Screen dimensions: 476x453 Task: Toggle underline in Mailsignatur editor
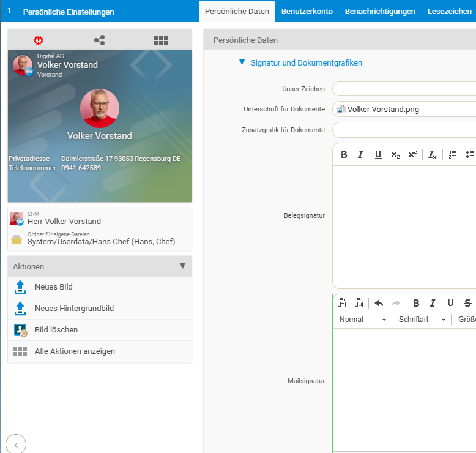[450, 303]
